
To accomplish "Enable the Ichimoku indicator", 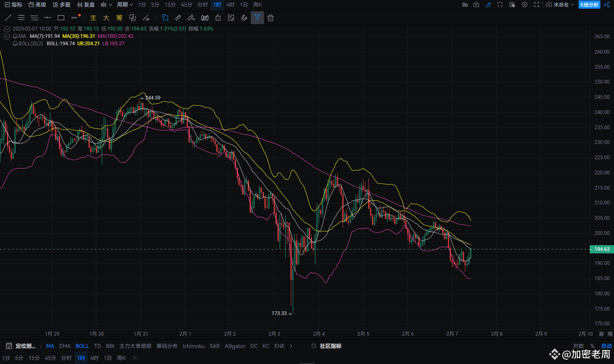I will [x=194, y=346].
